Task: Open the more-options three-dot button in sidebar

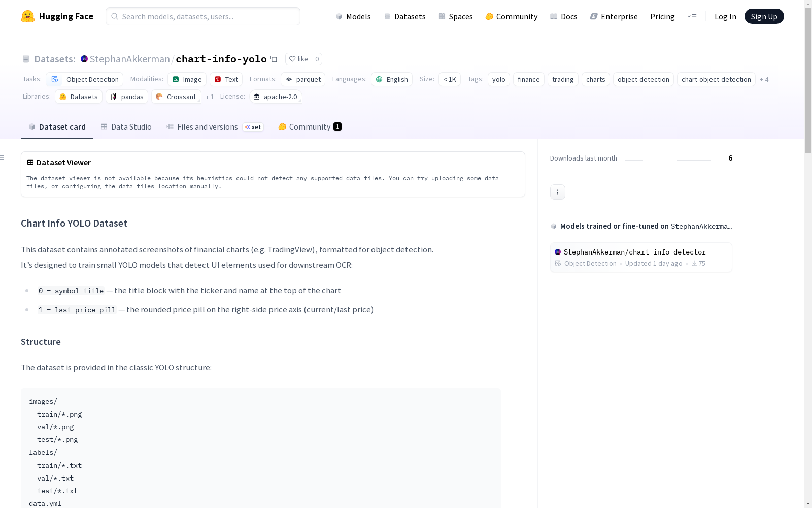Action: pos(558,192)
